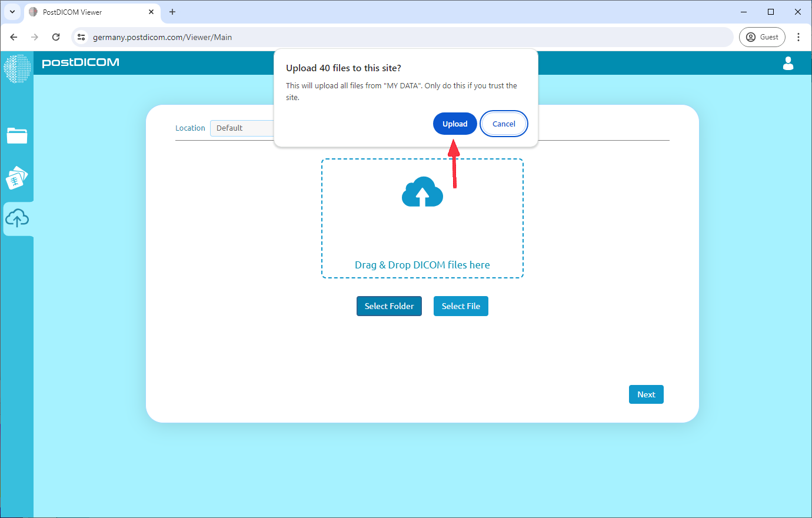Confirm by clicking the Upload button
The image size is (812, 518).
pos(455,124)
